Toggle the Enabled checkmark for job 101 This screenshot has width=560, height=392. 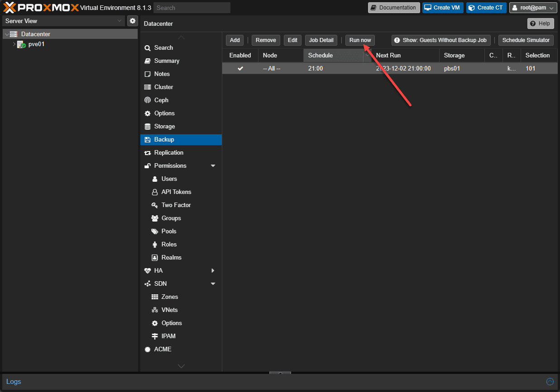pos(240,68)
